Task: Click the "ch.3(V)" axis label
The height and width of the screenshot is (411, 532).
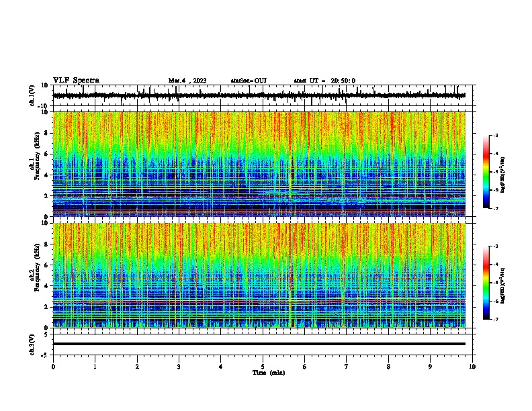Action: coord(32,345)
